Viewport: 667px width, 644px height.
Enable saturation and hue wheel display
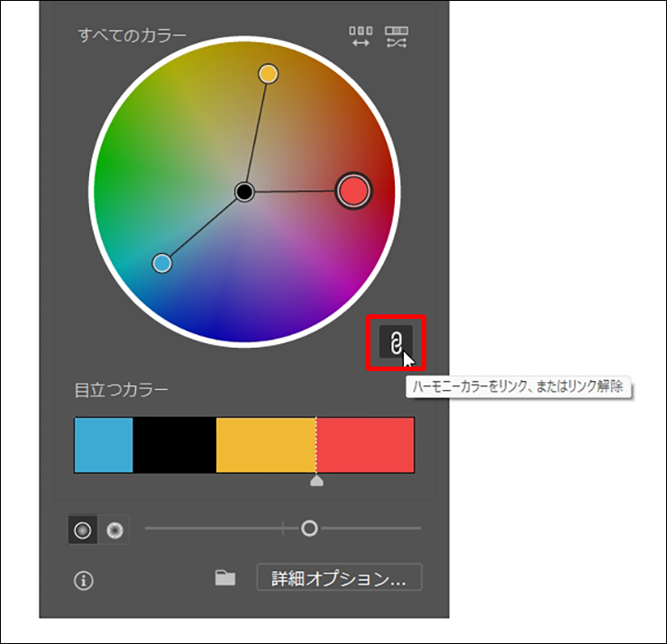[x=83, y=531]
